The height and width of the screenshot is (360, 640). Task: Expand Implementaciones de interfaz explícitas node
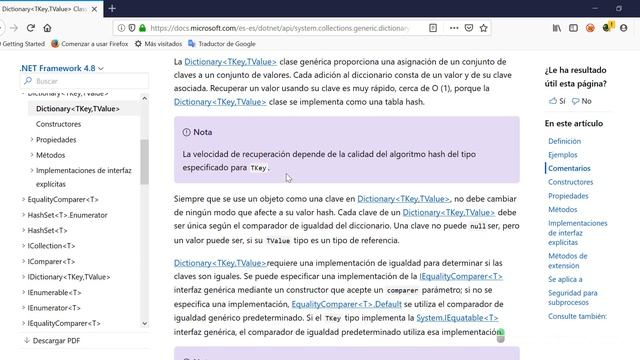pos(32,171)
